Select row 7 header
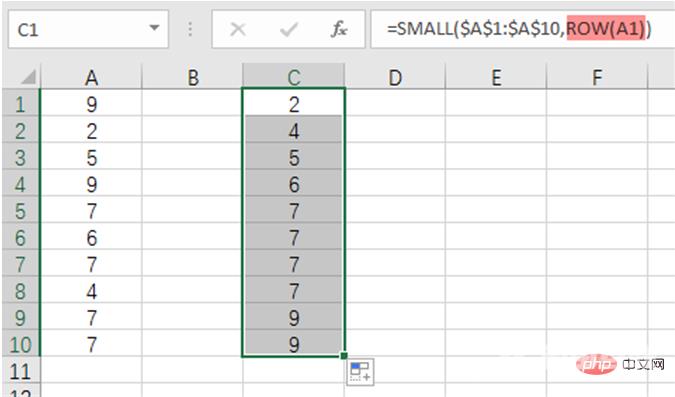The height and width of the screenshot is (397, 675). [21, 263]
